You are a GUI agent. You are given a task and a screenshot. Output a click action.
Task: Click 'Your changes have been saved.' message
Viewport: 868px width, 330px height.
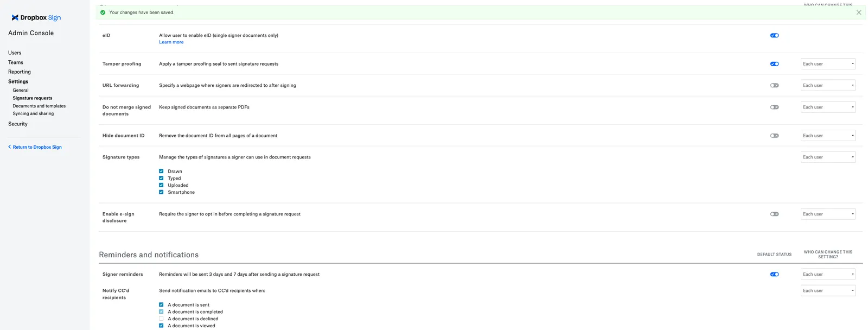[142, 12]
